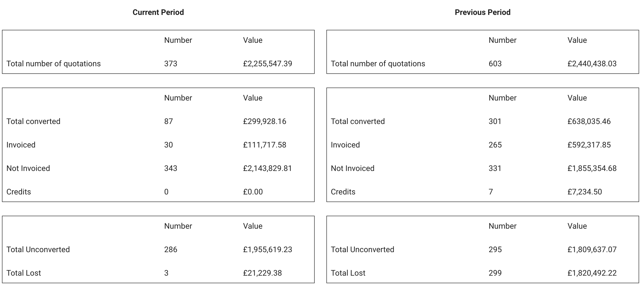Select the £1,809,637.07 total unconverted value
Screen dimensions: 644x293
[592, 249]
